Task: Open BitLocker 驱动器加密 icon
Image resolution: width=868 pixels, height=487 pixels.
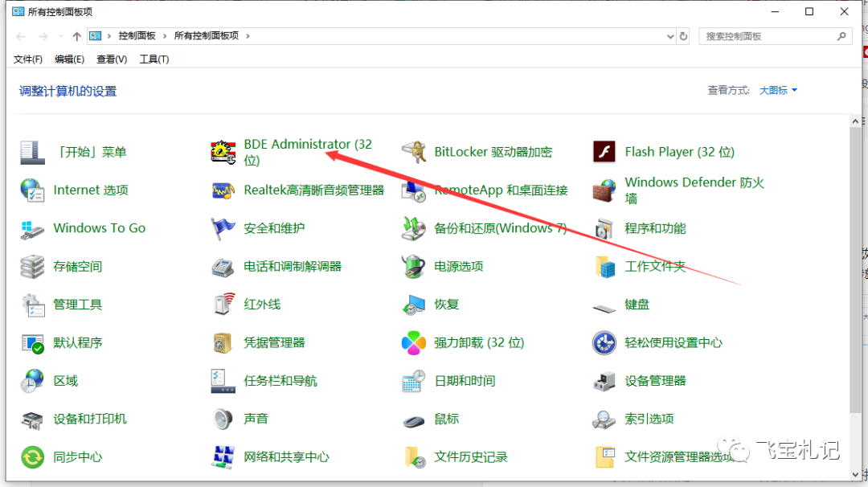Action: click(414, 152)
